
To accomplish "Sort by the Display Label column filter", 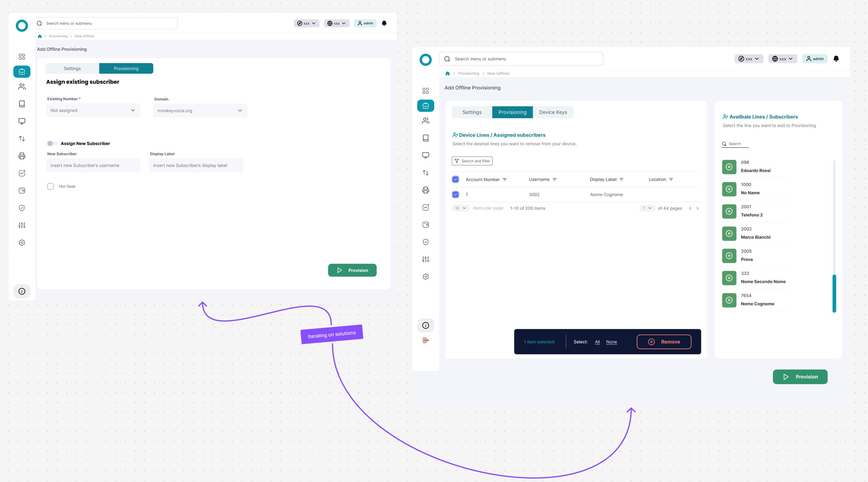I will point(621,179).
